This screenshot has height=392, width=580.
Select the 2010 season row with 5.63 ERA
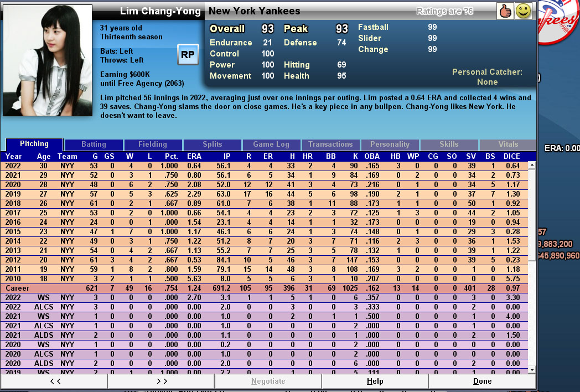[264, 278]
